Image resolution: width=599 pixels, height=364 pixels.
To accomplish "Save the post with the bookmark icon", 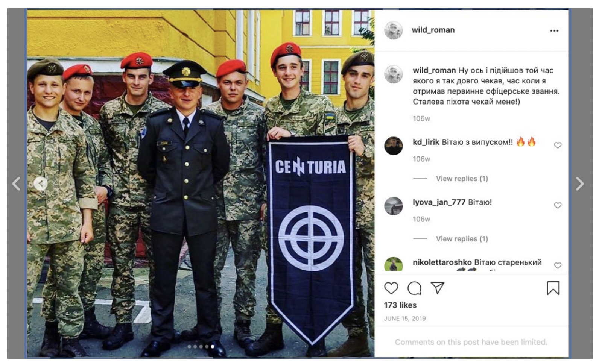I will point(553,288).
